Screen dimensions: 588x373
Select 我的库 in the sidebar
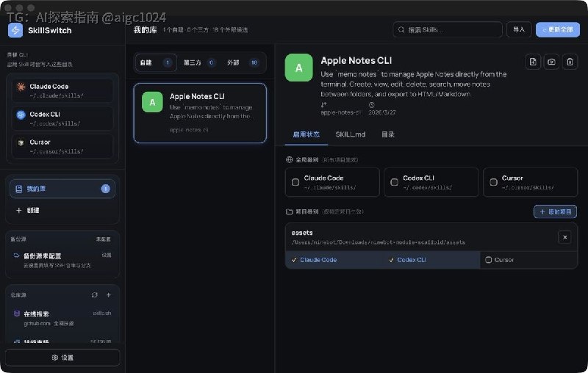coord(62,189)
